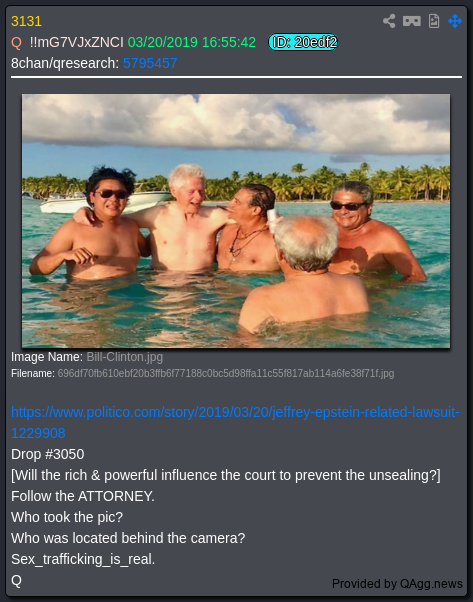Click the image file export icon
The width and height of the screenshot is (473, 602).
coord(434,21)
